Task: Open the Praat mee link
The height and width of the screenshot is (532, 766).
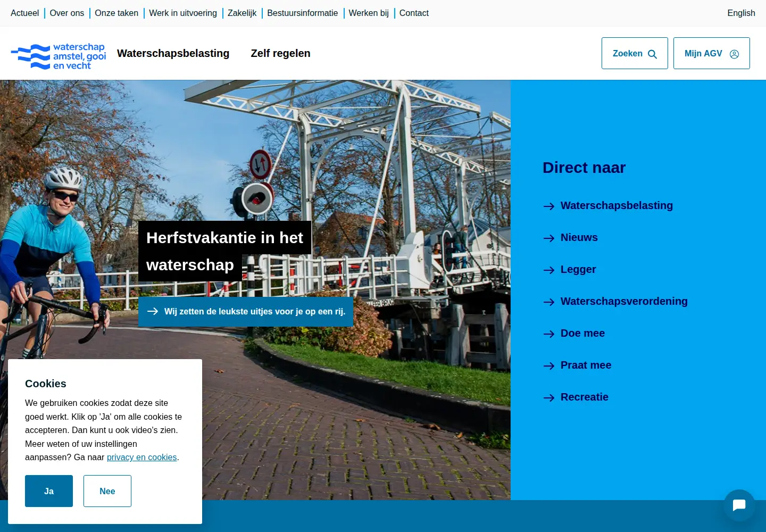Action: click(x=586, y=365)
